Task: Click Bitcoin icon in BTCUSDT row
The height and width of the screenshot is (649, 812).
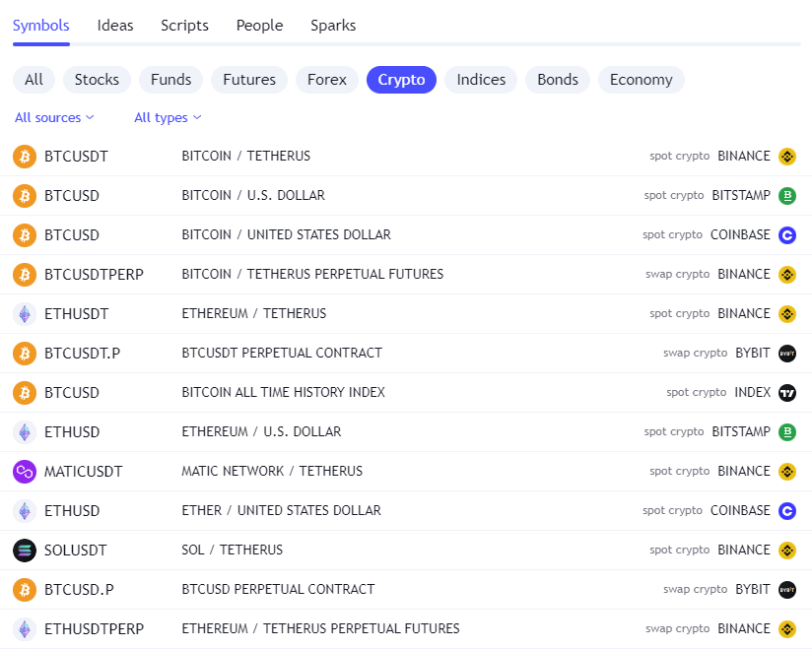Action: tap(25, 157)
